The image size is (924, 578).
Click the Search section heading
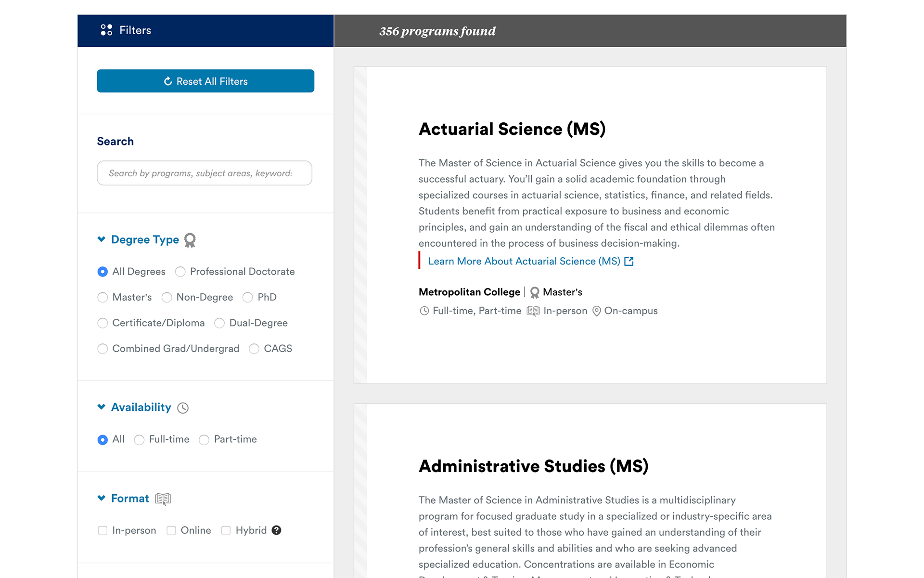(x=115, y=141)
